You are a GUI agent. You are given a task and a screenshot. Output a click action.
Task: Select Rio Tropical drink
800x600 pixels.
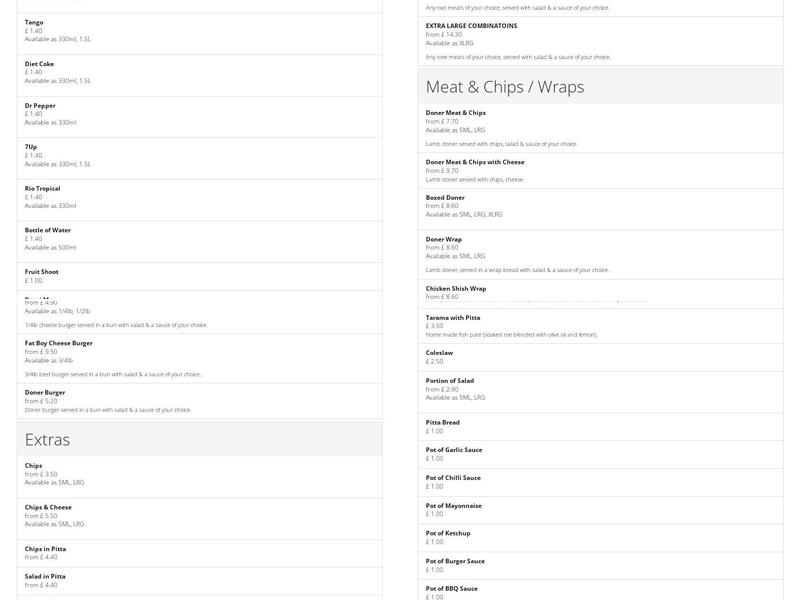[x=42, y=188]
